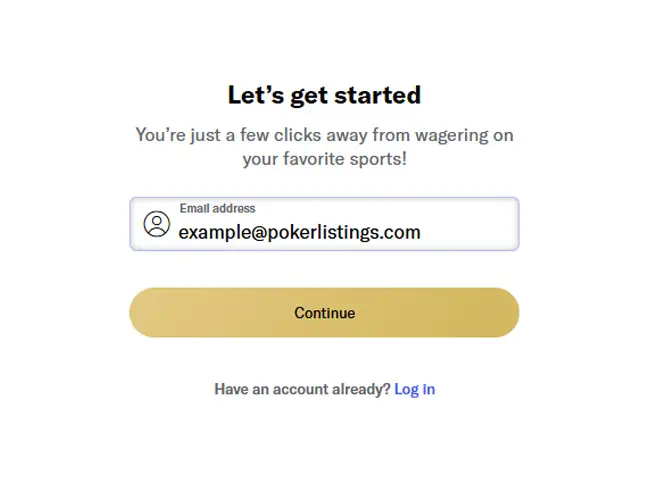Click empty area right of the email text
648x500 pixels.
click(x=470, y=232)
